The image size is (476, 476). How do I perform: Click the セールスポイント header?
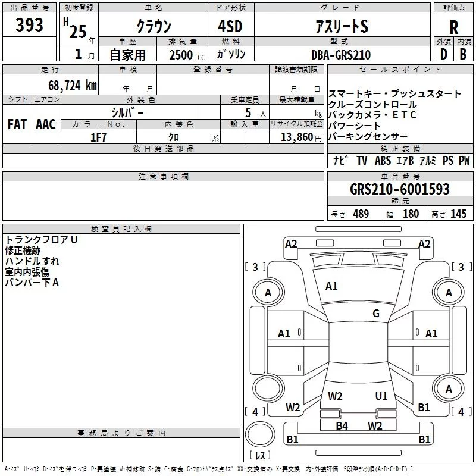[x=400, y=70]
